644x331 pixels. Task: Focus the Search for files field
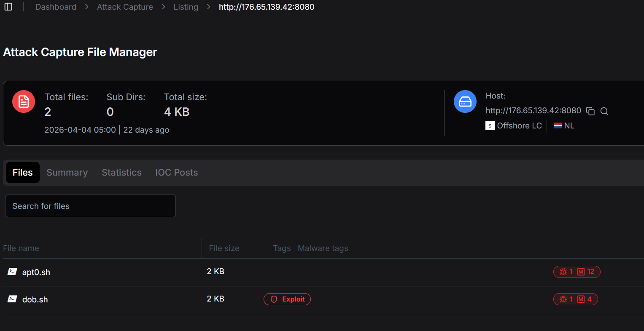coord(90,206)
